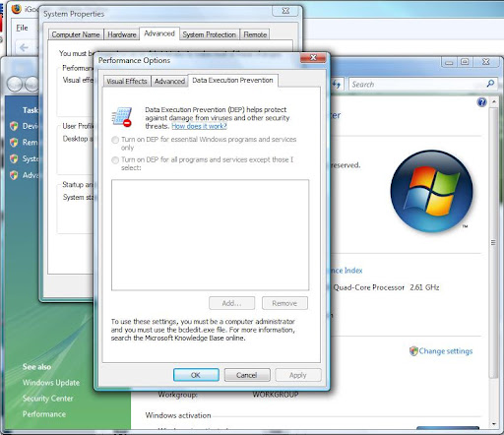Click Cancel in Performance Options
This screenshot has height=435, width=504.
tap(247, 375)
